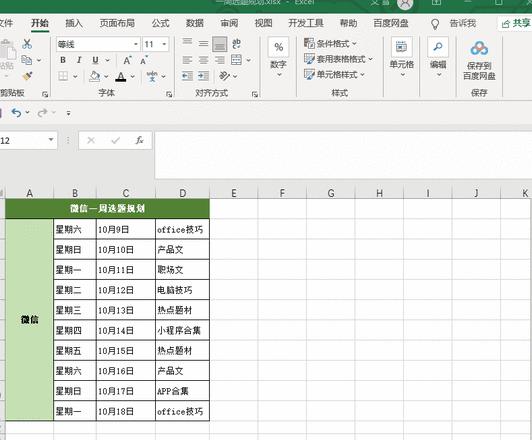532x440 pixels.
Task: Open the 页面布局 ribbon tab
Action: coord(117,23)
